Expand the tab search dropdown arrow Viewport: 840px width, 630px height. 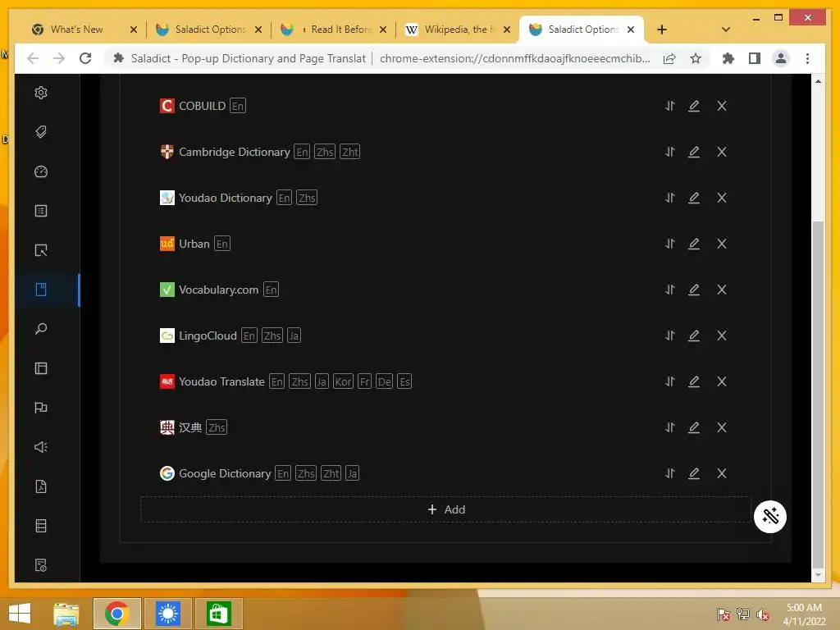[x=726, y=30]
